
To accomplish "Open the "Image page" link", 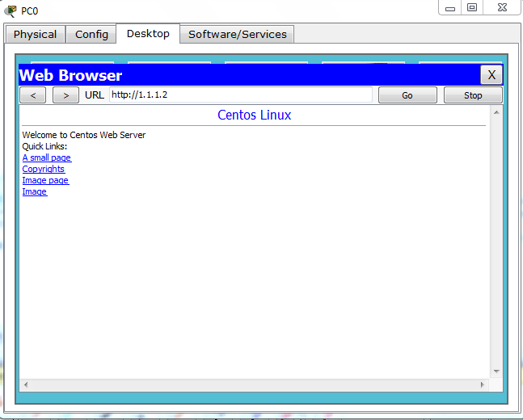I will [x=45, y=180].
